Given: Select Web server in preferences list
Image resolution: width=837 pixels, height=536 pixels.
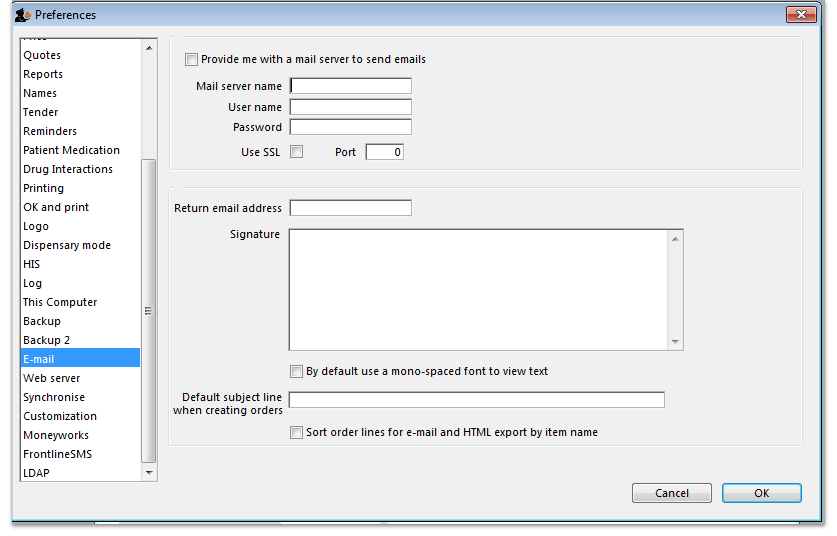Looking at the screenshot, I should 52,378.
